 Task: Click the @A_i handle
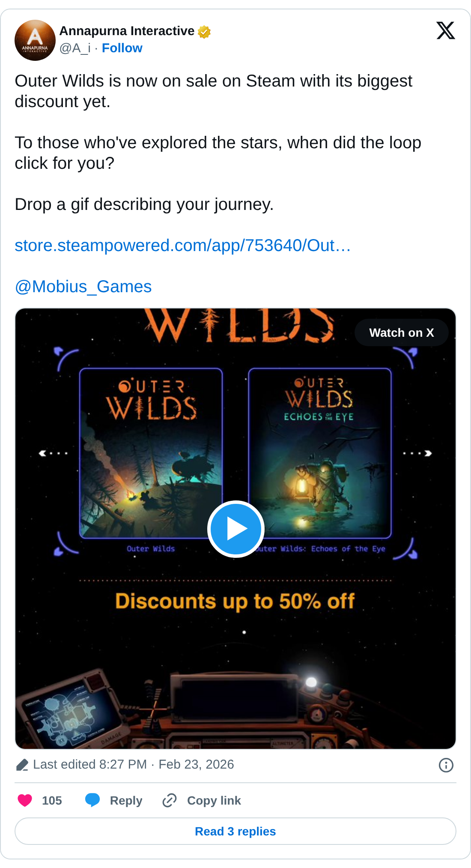click(x=75, y=48)
